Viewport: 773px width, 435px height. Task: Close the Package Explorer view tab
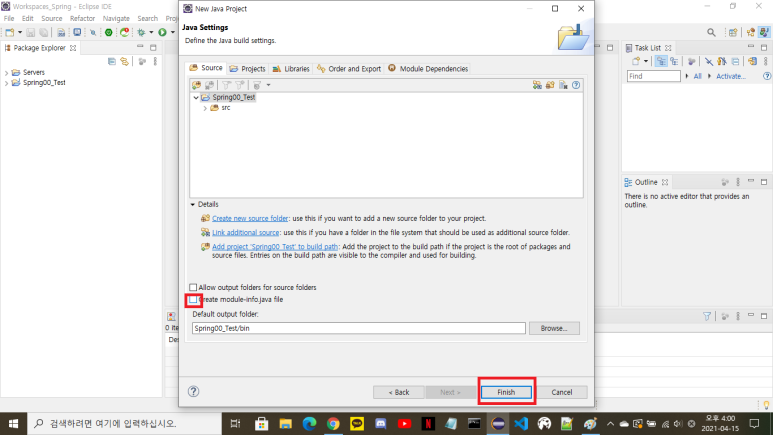[73, 48]
